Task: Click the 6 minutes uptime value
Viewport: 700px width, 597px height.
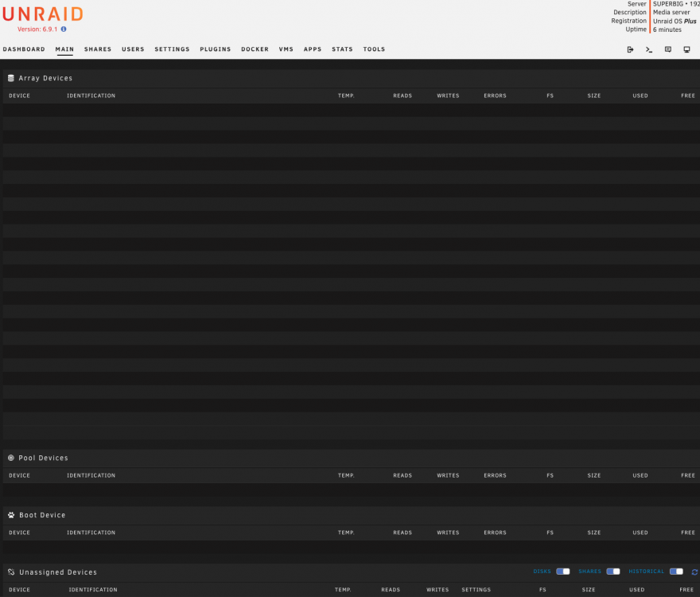Action: (667, 29)
